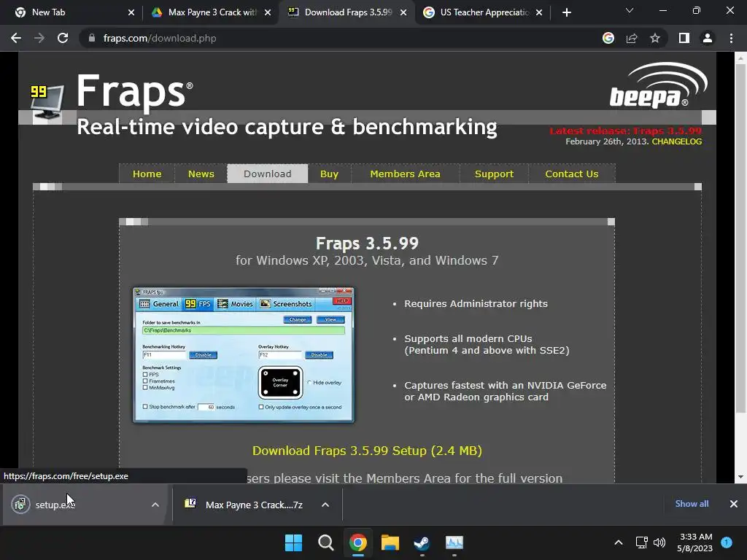Viewport: 747px width, 560px height.
Task: Open the Members Area menu item
Action: pyautogui.click(x=405, y=174)
